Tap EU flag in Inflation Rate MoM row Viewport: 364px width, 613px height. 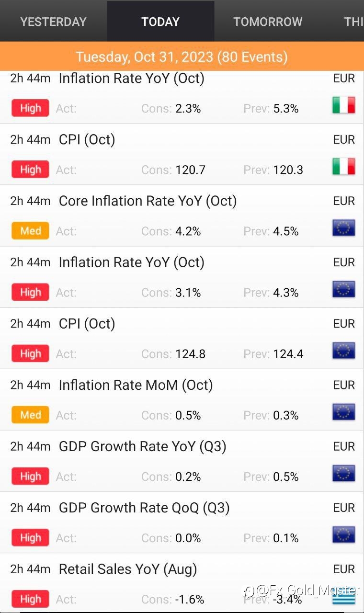pyautogui.click(x=344, y=412)
